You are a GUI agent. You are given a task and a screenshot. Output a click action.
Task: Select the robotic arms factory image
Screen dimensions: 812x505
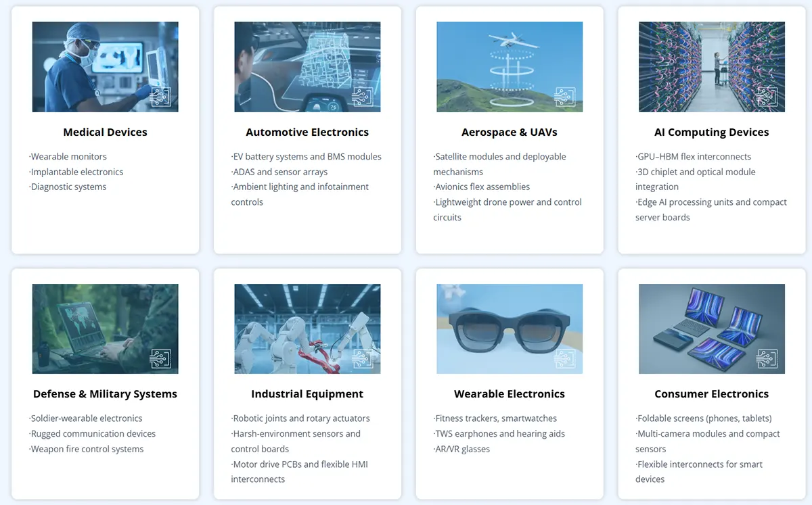[298, 328]
